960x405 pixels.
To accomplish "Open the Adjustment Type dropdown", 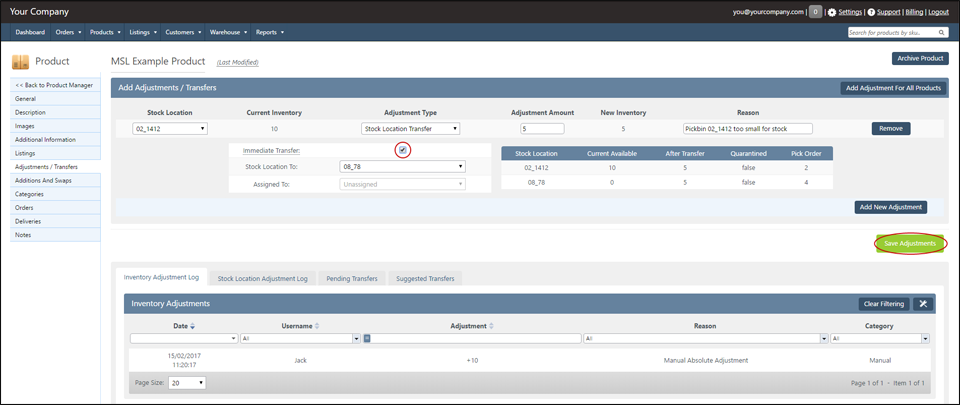I will tap(411, 129).
